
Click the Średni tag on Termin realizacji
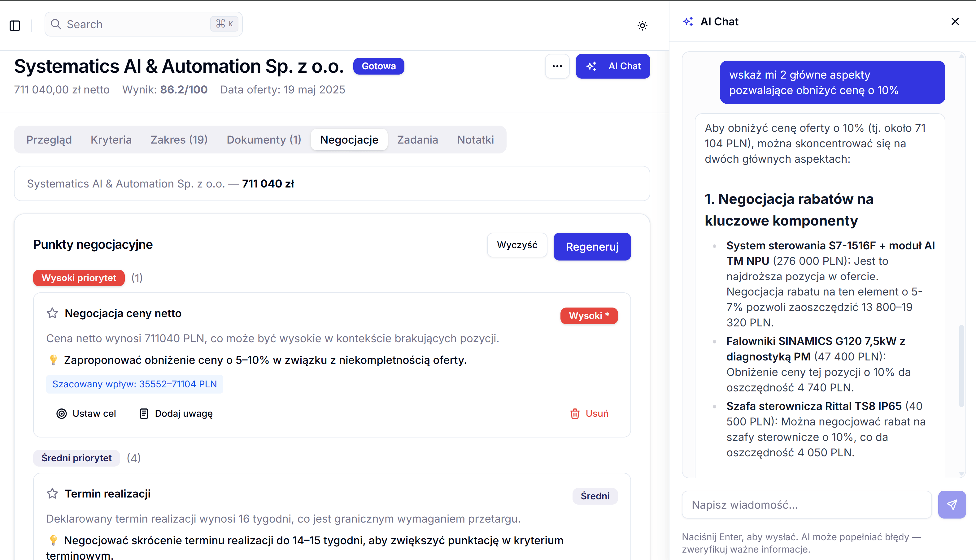tap(595, 496)
